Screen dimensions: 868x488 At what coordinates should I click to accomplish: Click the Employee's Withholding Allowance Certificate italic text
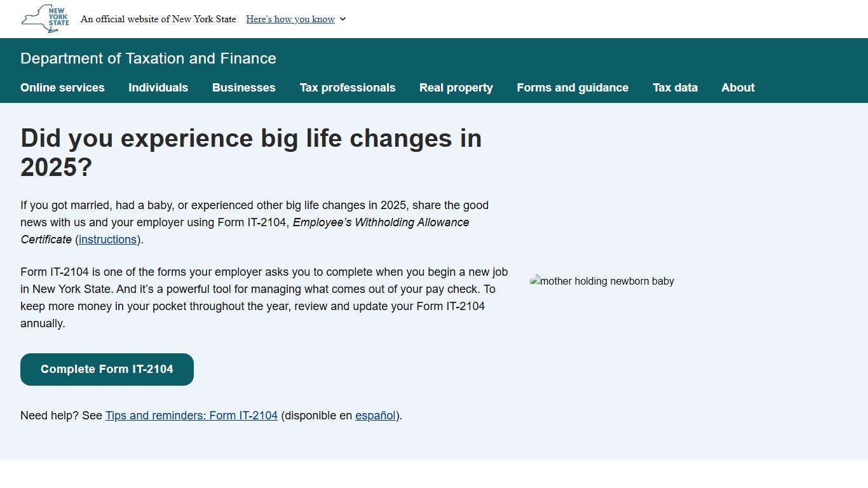[x=381, y=222]
